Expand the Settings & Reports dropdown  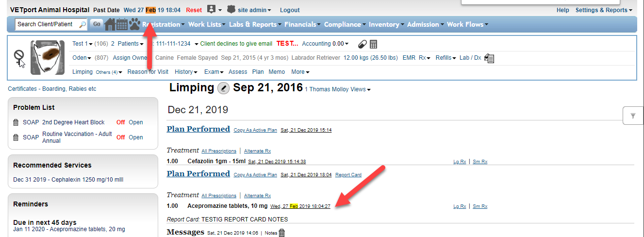(604, 10)
